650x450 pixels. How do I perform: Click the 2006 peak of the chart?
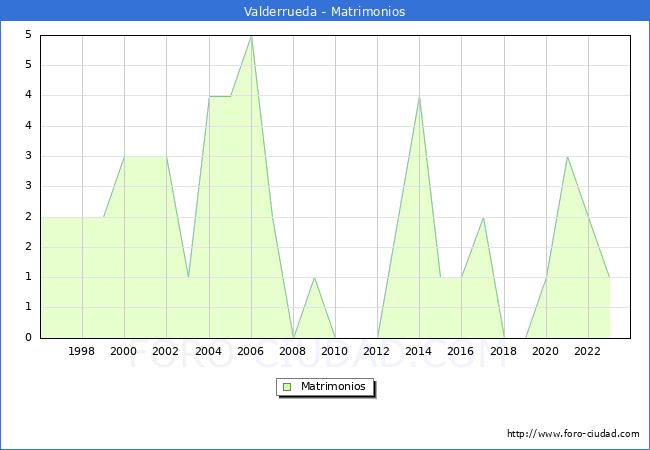tap(251, 37)
